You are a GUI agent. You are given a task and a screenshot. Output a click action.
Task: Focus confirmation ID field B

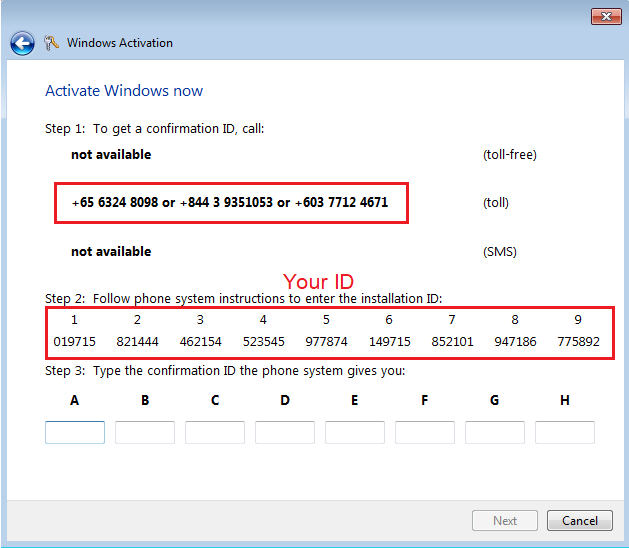(x=145, y=432)
